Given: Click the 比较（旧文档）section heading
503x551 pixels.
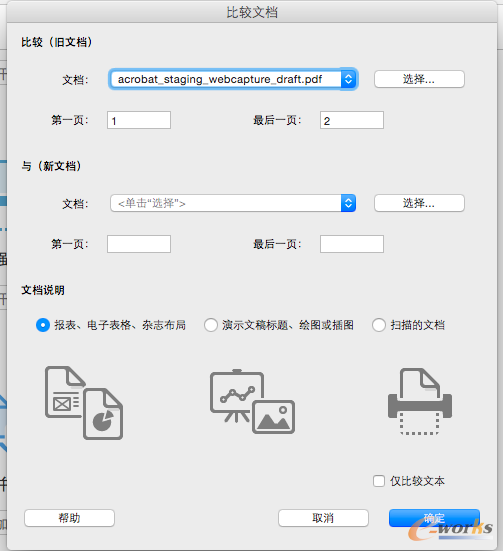Looking at the screenshot, I should [x=57, y=42].
